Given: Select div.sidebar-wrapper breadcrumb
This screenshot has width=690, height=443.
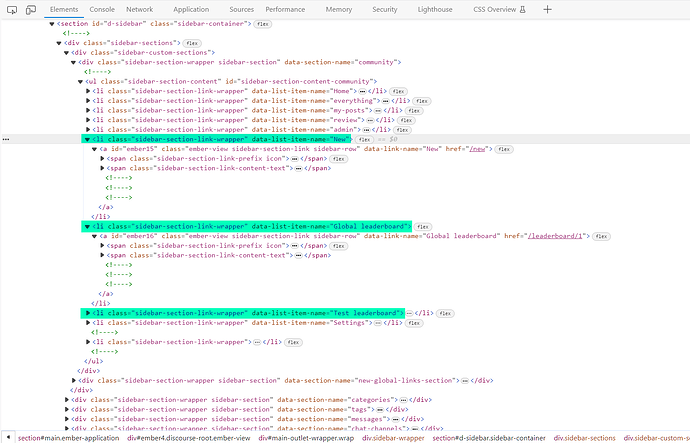Looking at the screenshot, I should point(393,438).
